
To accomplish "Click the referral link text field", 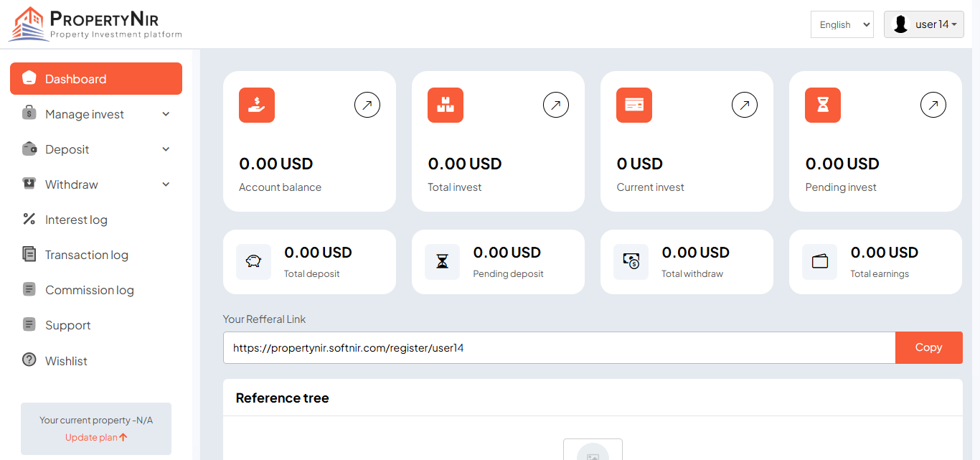I will point(559,347).
